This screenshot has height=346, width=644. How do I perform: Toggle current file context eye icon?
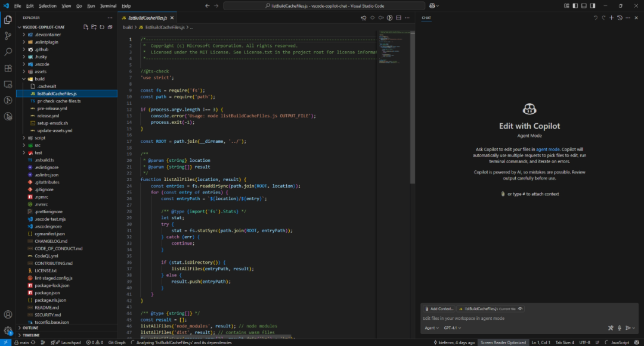coord(521,308)
